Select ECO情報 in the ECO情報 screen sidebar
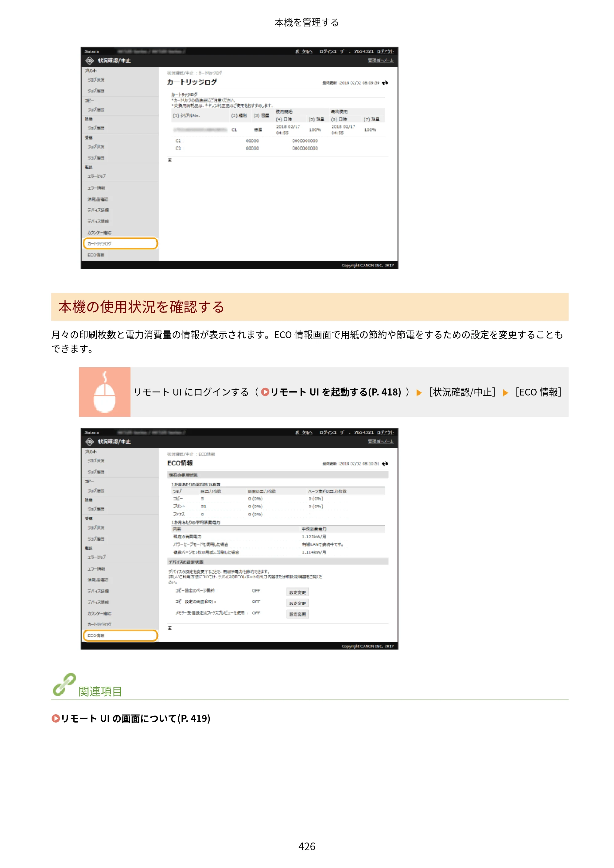 (x=120, y=636)
